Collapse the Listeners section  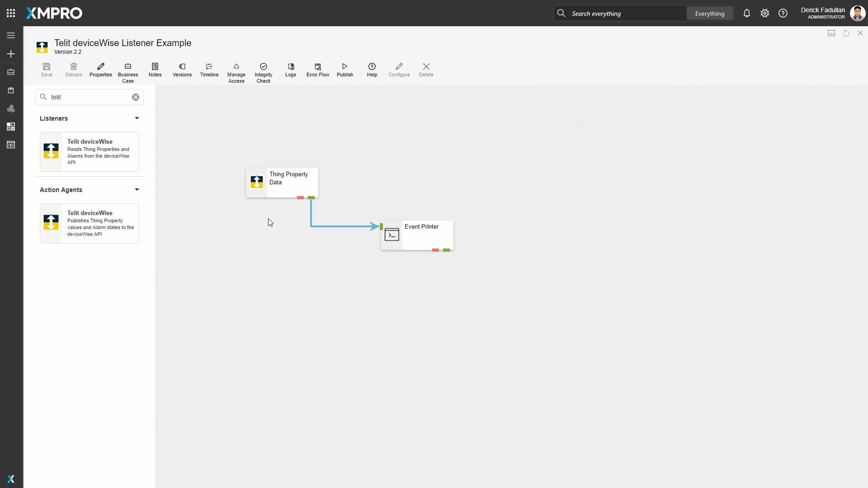(x=137, y=118)
